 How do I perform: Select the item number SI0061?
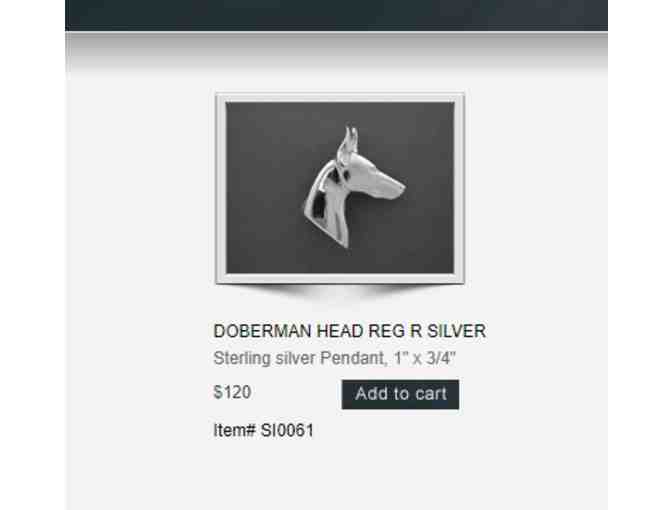coord(287,430)
